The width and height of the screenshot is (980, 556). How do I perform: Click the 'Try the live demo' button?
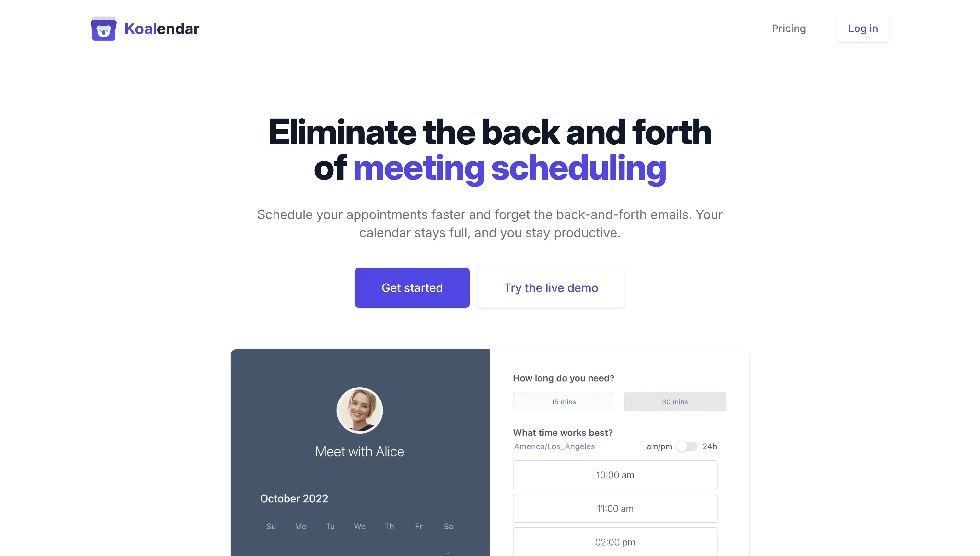pos(551,287)
